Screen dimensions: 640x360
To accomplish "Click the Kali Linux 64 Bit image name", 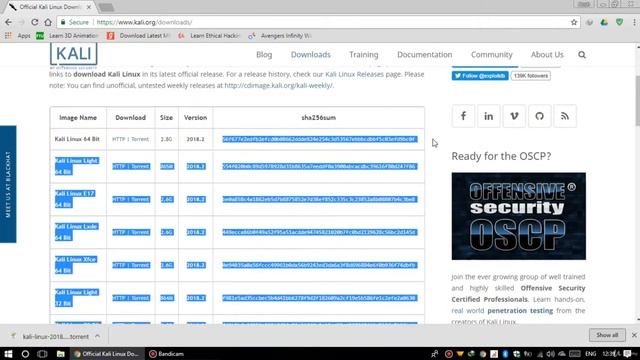I will coord(77,139).
